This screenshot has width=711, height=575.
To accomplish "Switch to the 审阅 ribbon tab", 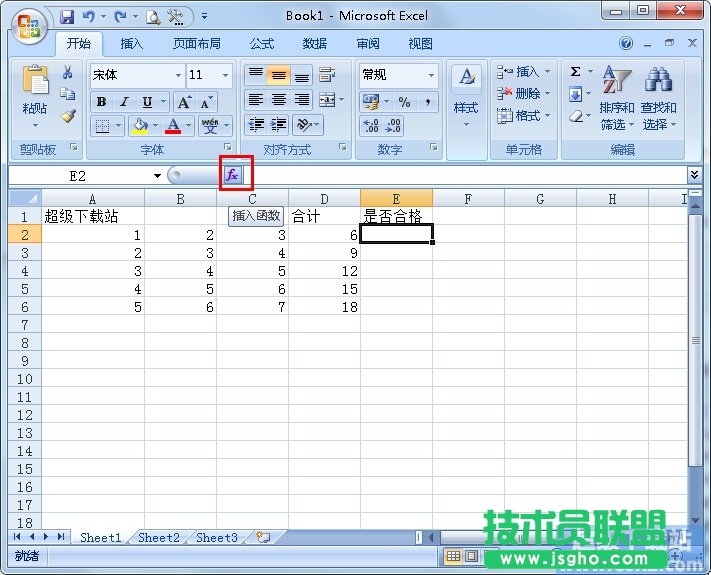I will [368, 44].
